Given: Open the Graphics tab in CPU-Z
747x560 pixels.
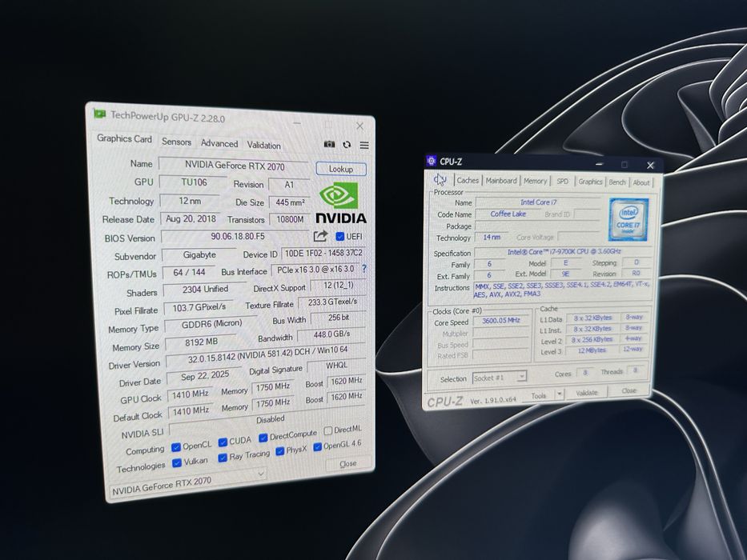Looking at the screenshot, I should (590, 182).
